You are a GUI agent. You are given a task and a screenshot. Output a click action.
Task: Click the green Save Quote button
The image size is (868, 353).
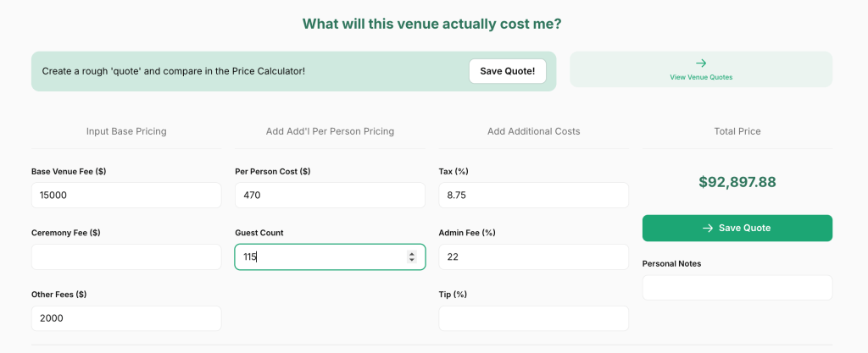pos(737,228)
